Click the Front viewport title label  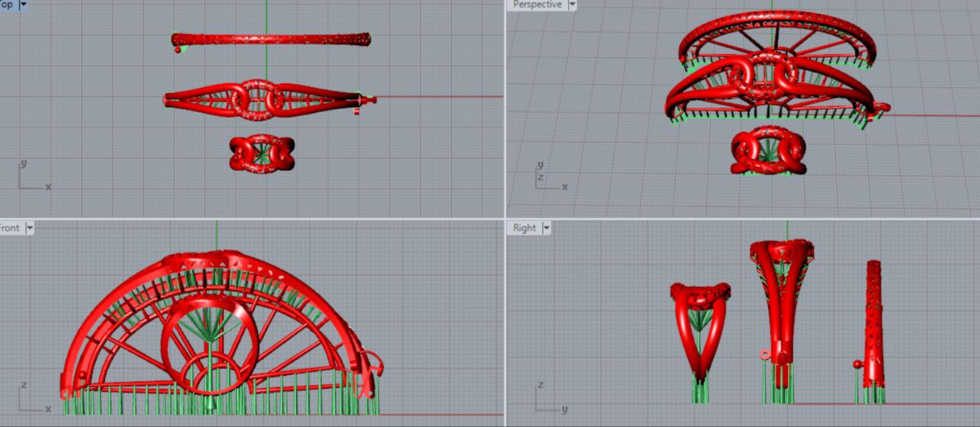pos(10,228)
